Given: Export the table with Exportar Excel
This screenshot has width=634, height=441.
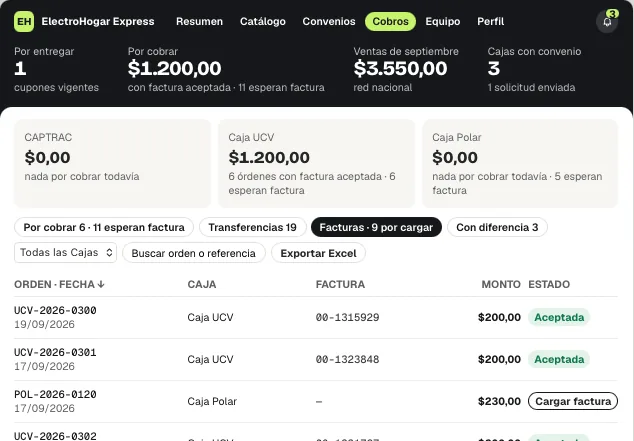Looking at the screenshot, I should click(x=318, y=253).
